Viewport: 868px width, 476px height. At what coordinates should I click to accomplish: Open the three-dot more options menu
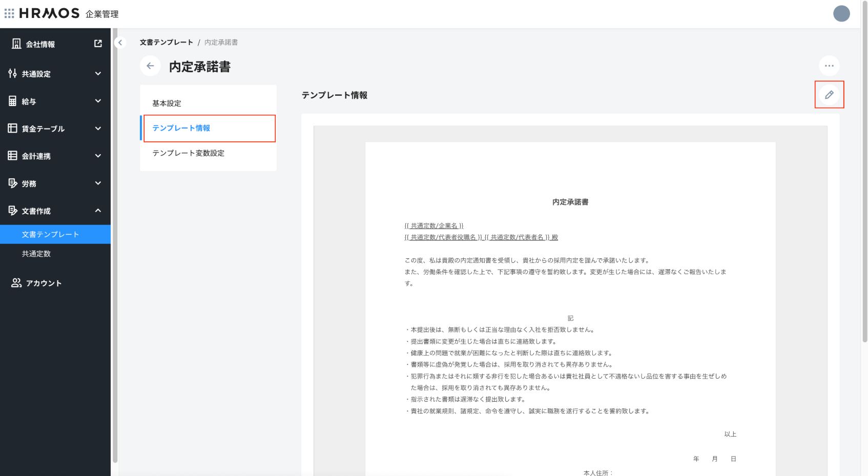[x=829, y=66]
